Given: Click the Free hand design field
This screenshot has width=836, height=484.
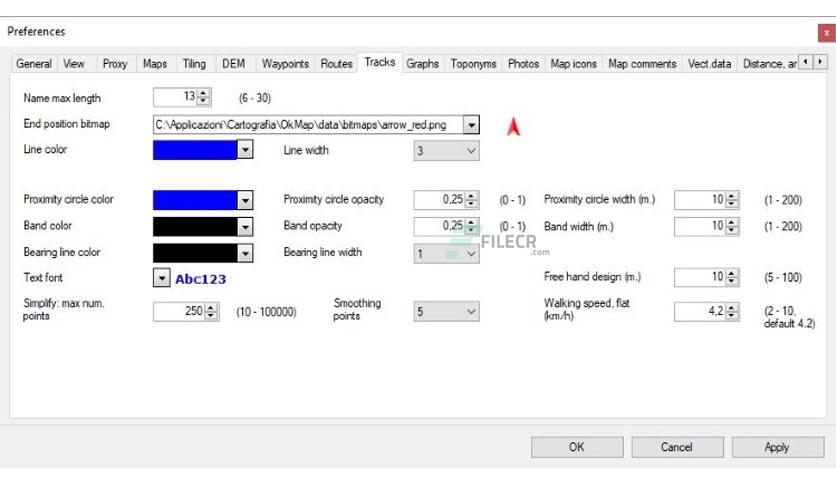Looking at the screenshot, I should pyautogui.click(x=700, y=277).
